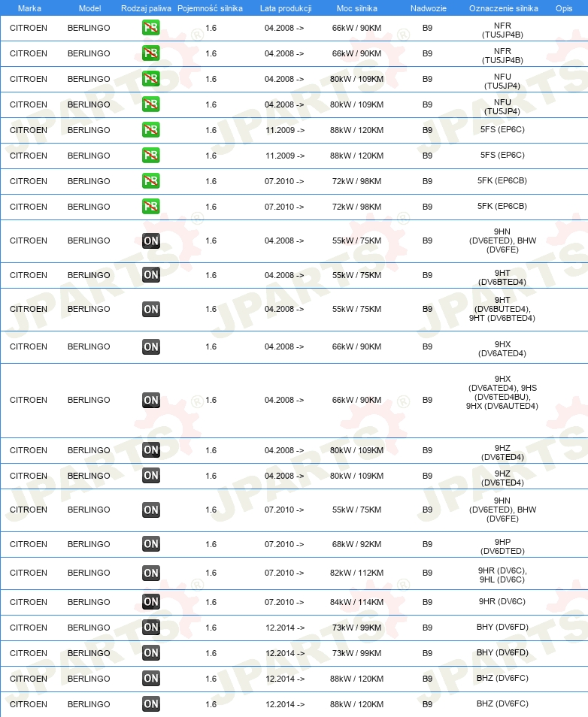Click the Opis column header
The height and width of the screenshot is (717, 588).
click(564, 8)
